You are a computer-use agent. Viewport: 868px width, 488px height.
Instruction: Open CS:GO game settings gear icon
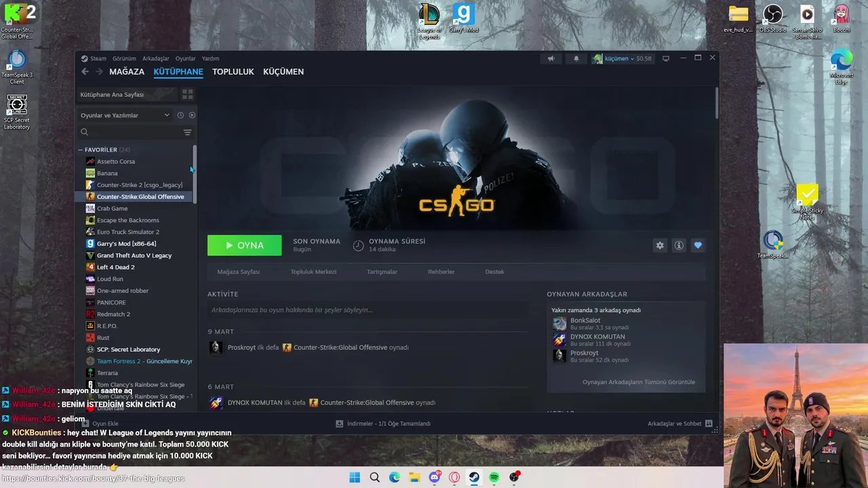pyautogui.click(x=660, y=245)
